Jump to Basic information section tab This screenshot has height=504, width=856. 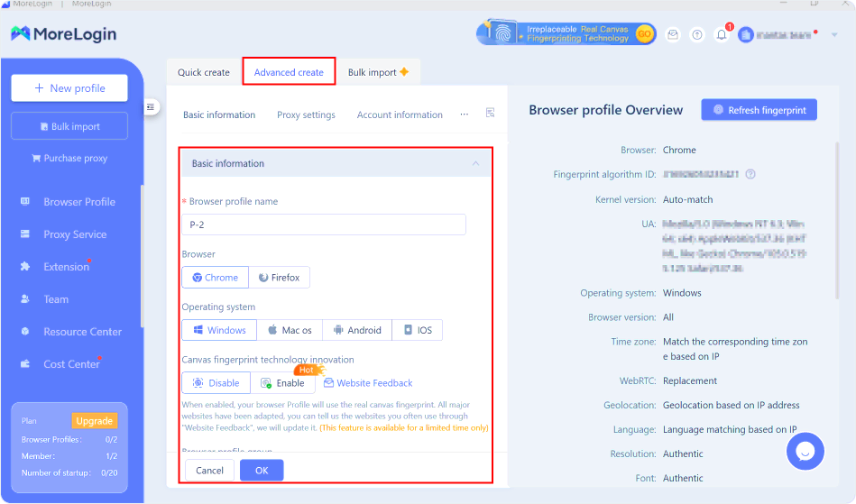[219, 115]
